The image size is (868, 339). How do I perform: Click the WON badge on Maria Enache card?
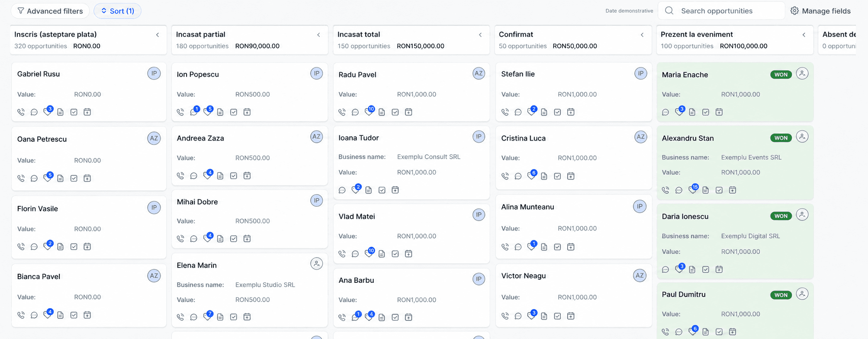point(781,74)
